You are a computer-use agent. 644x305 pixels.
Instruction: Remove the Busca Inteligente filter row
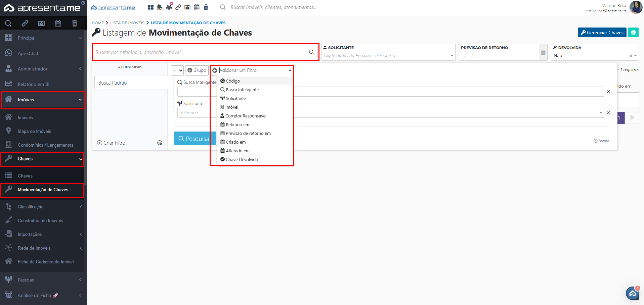608,92
